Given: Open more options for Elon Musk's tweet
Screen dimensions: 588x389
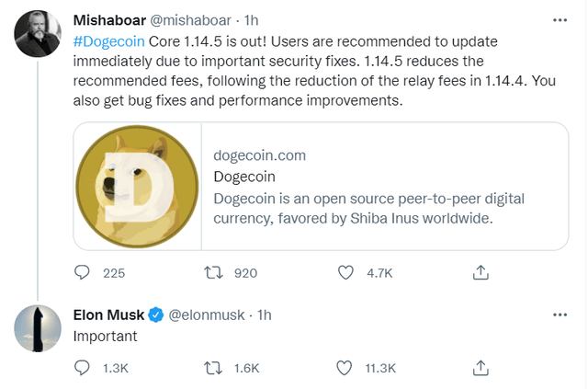Looking at the screenshot, I should coord(560,315).
